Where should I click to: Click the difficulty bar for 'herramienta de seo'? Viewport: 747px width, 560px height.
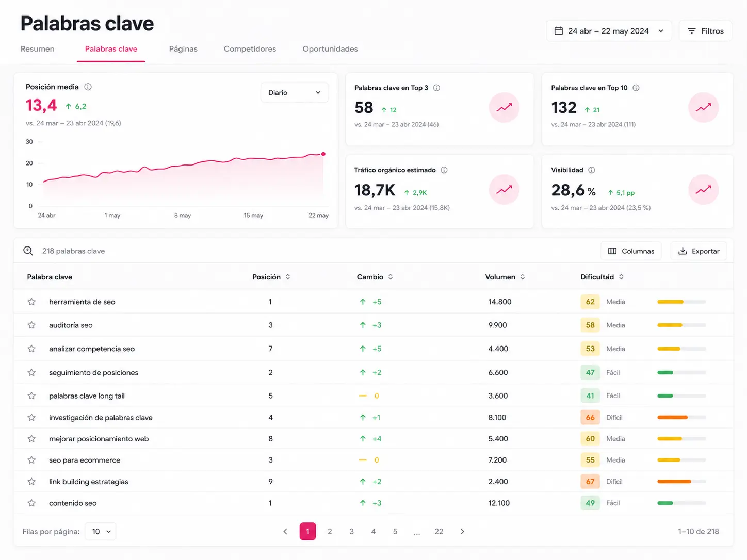tap(681, 302)
